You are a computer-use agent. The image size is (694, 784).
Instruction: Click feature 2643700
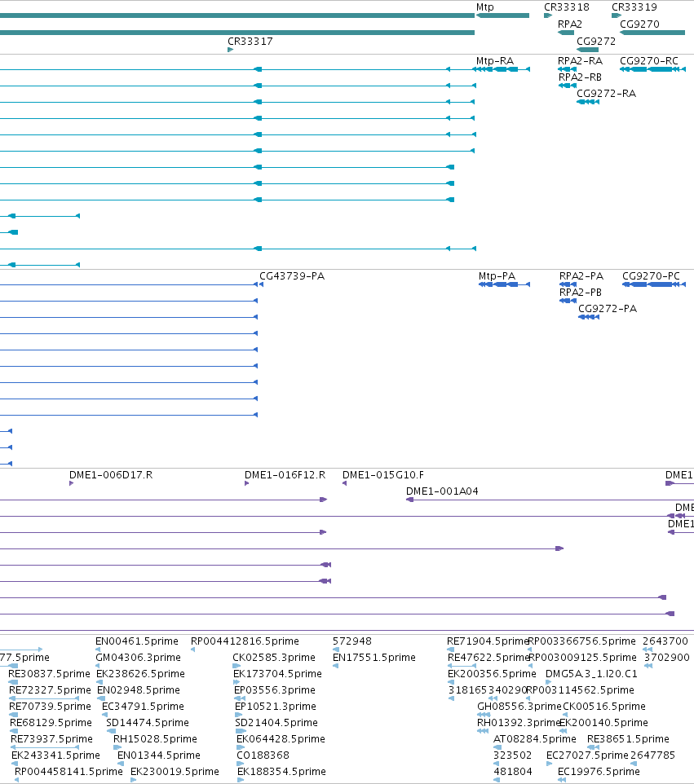tap(665, 641)
